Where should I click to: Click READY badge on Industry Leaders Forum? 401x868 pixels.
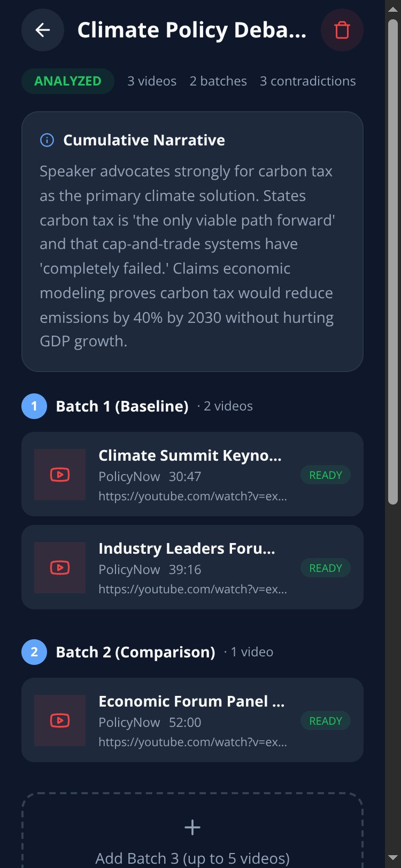tap(326, 568)
